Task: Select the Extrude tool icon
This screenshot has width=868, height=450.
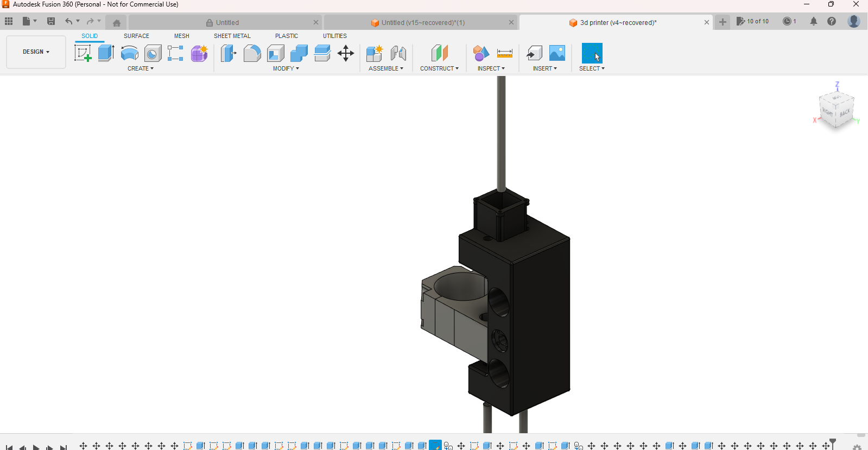Action: (x=106, y=53)
